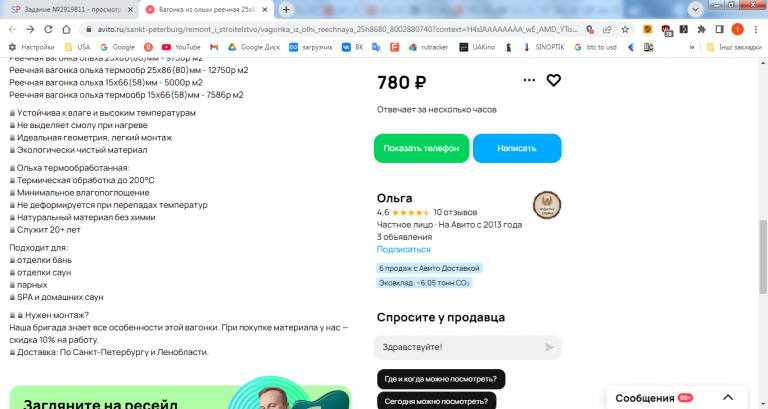Viewport: 768px width, 409px height.
Task: Open Chrome's three-dot menu
Action: tap(756, 29)
